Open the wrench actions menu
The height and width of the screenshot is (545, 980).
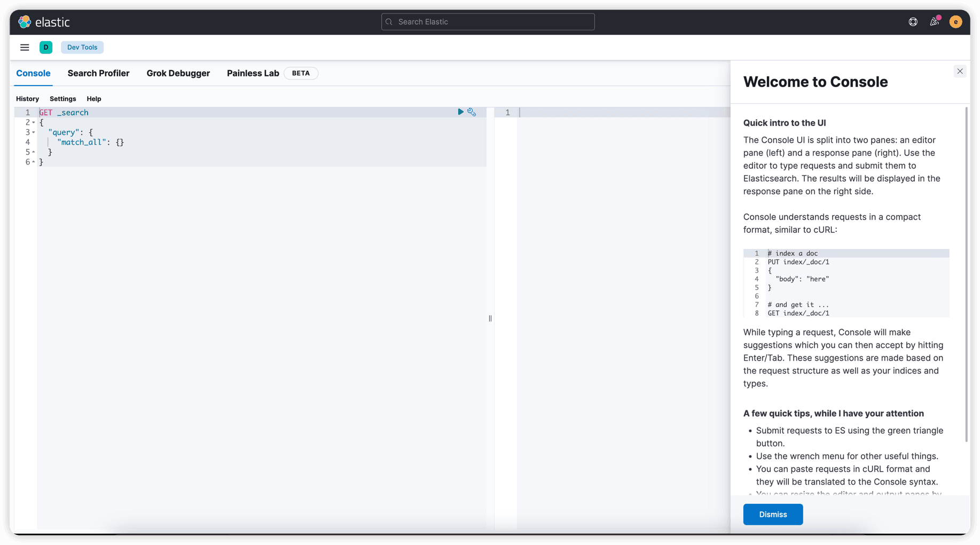[472, 112]
